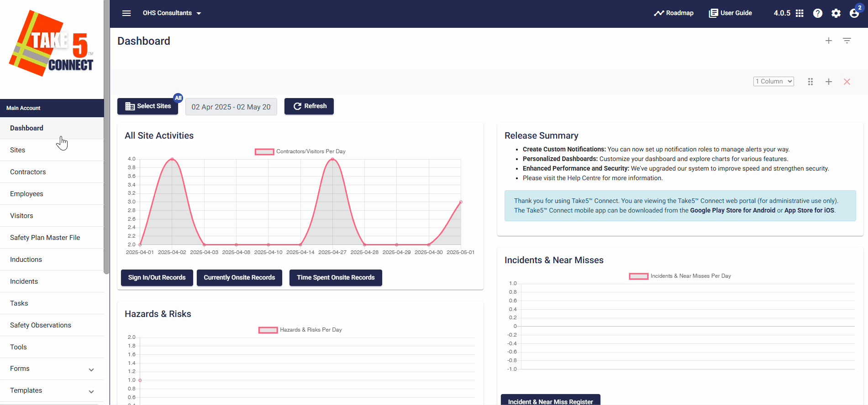Open Contractors in the sidebar
The width and height of the screenshot is (868, 405).
pos(52,172)
